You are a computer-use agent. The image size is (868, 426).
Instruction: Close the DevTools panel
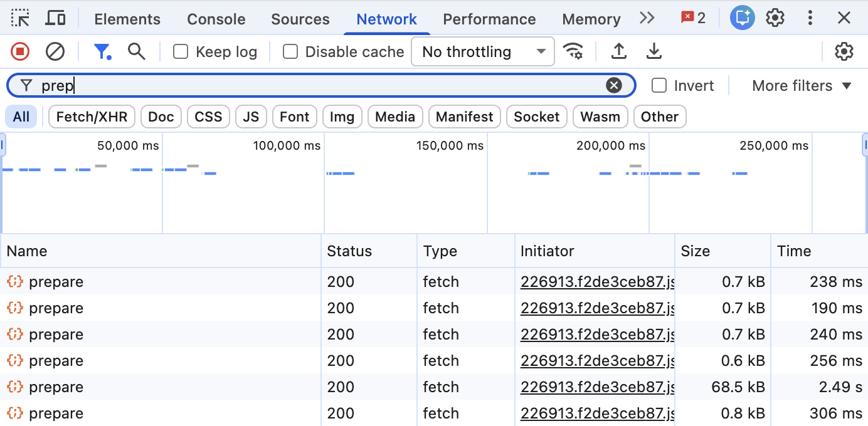[x=844, y=18]
